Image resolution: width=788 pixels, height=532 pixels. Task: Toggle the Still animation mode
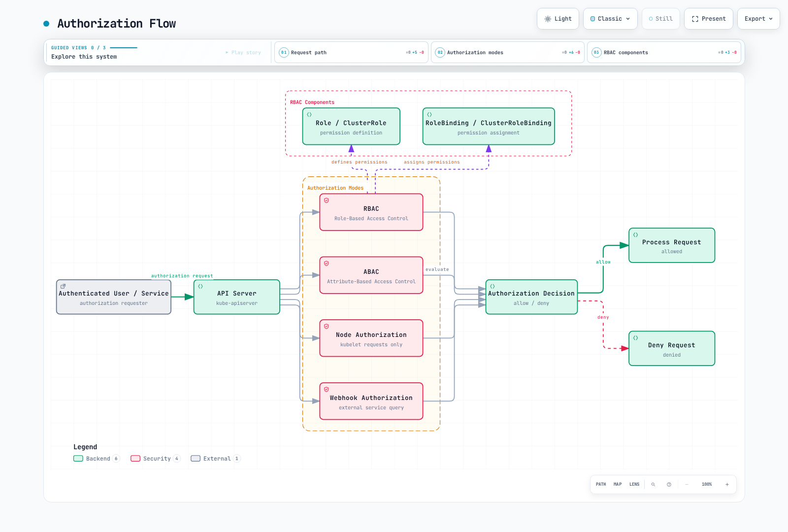tap(661, 19)
